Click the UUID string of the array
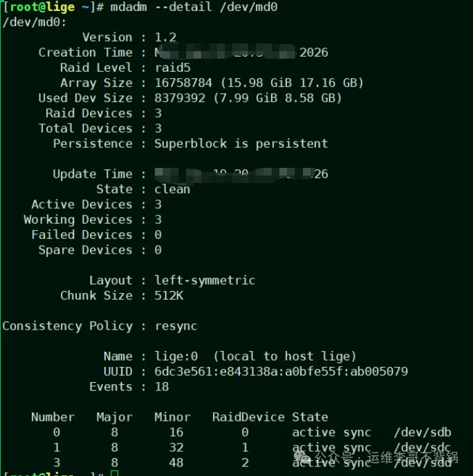 281,372
